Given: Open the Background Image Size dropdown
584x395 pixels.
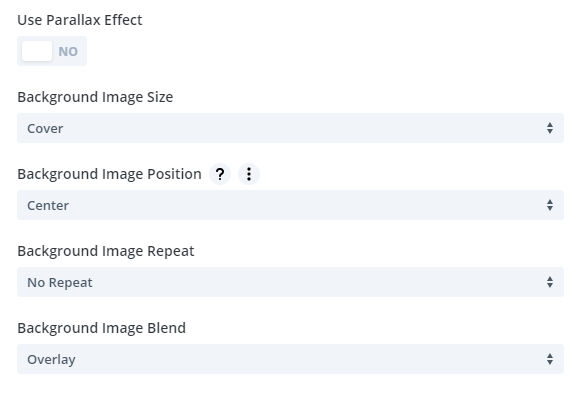Looking at the screenshot, I should [291, 128].
